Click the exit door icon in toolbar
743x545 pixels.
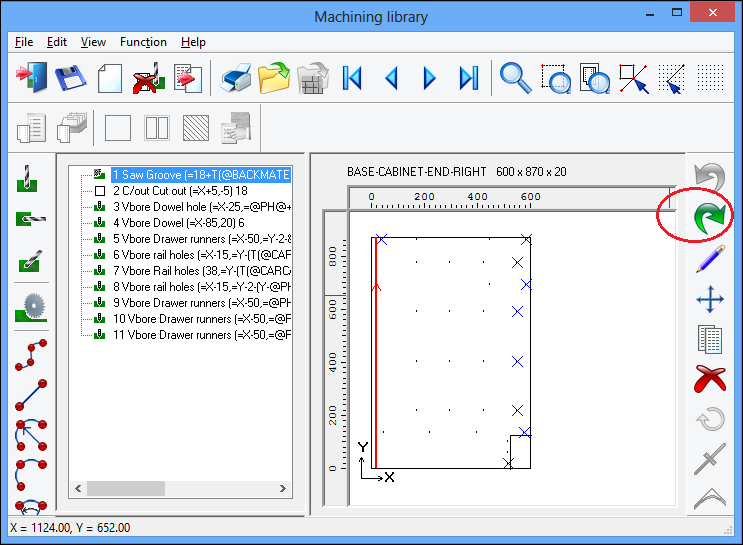[31, 78]
